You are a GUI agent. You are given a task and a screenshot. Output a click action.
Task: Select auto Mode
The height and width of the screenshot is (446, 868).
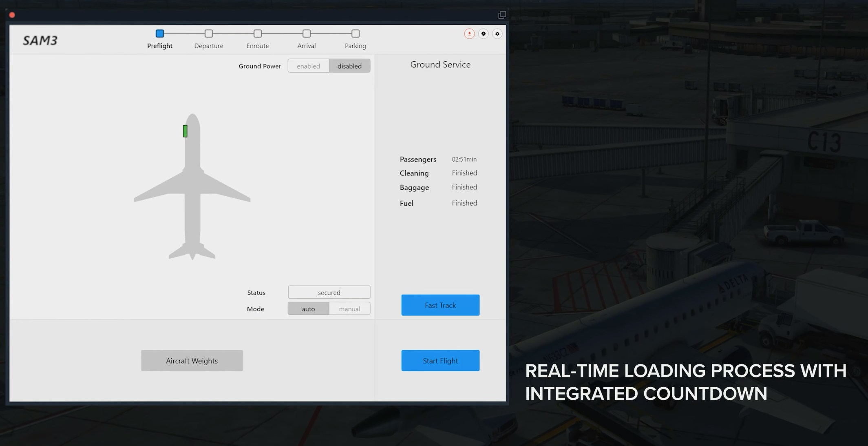click(x=308, y=309)
